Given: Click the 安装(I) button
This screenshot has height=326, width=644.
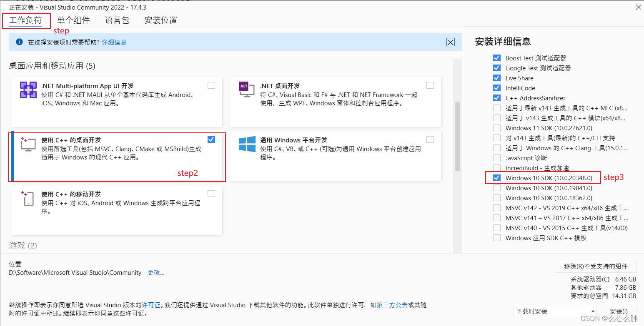Looking at the screenshot, I should (619, 311).
